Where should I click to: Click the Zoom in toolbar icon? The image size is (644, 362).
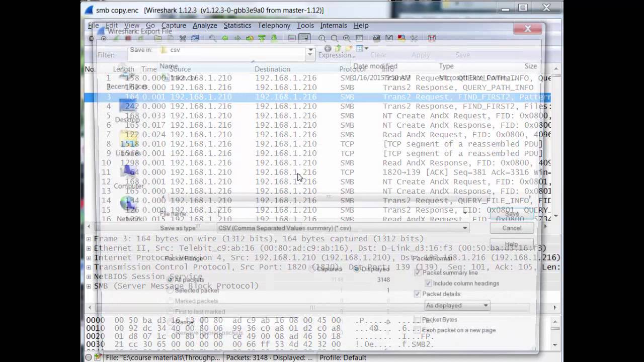tap(322, 38)
